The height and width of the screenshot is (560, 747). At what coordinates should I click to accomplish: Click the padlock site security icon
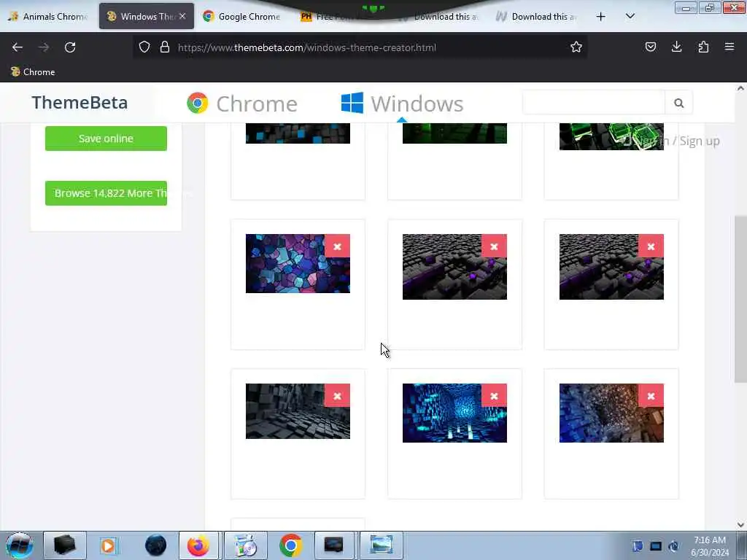pyautogui.click(x=165, y=47)
